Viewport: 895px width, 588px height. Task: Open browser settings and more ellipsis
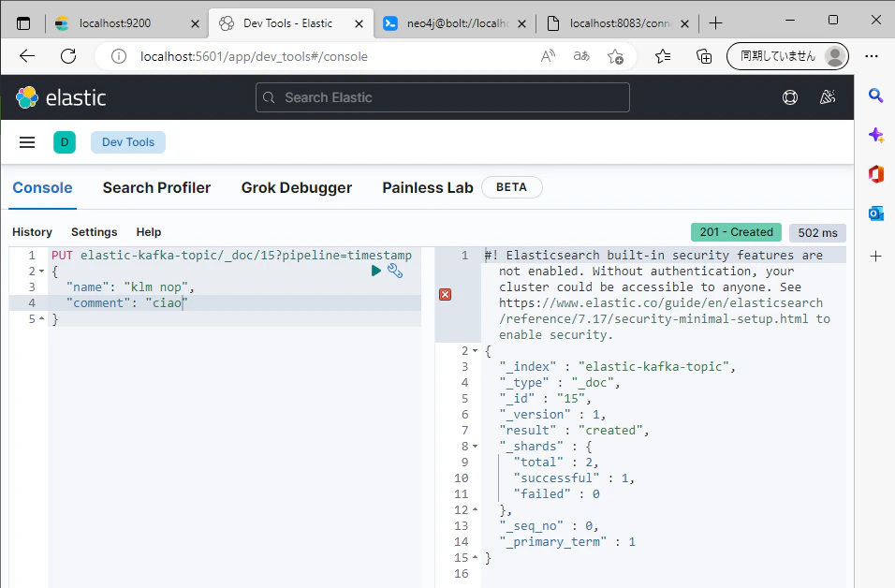(872, 56)
